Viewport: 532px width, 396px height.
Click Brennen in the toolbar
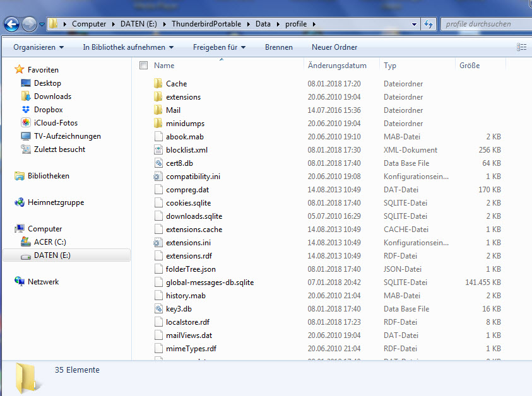tap(278, 47)
